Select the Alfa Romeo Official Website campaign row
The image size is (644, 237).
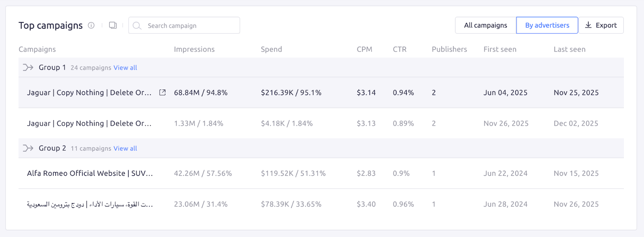pos(89,173)
